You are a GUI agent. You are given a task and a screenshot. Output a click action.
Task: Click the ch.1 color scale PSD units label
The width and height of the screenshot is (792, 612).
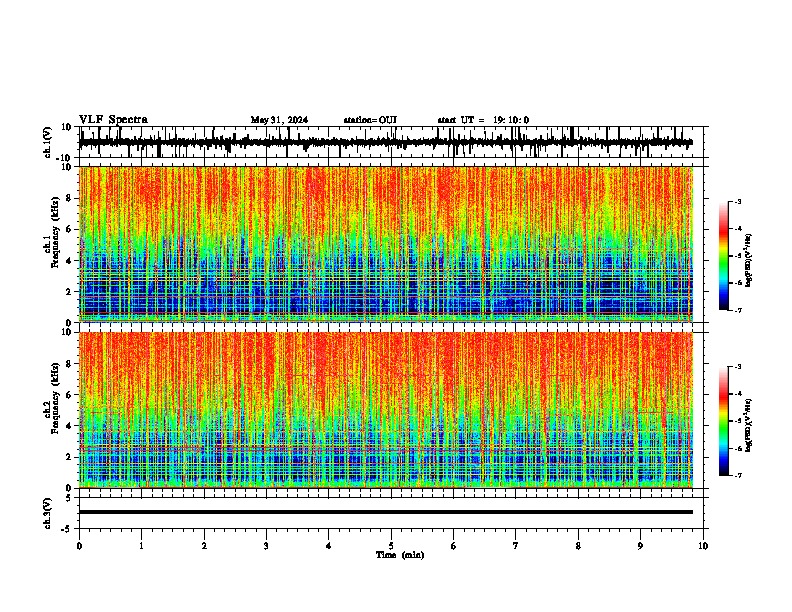pyautogui.click(x=749, y=261)
